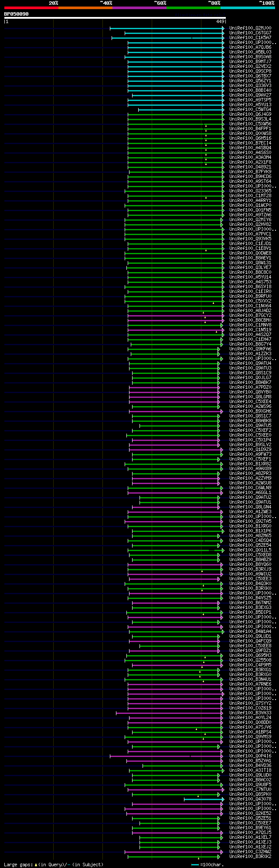Click label UniRef100_A7PDZ0

[250, 387]
